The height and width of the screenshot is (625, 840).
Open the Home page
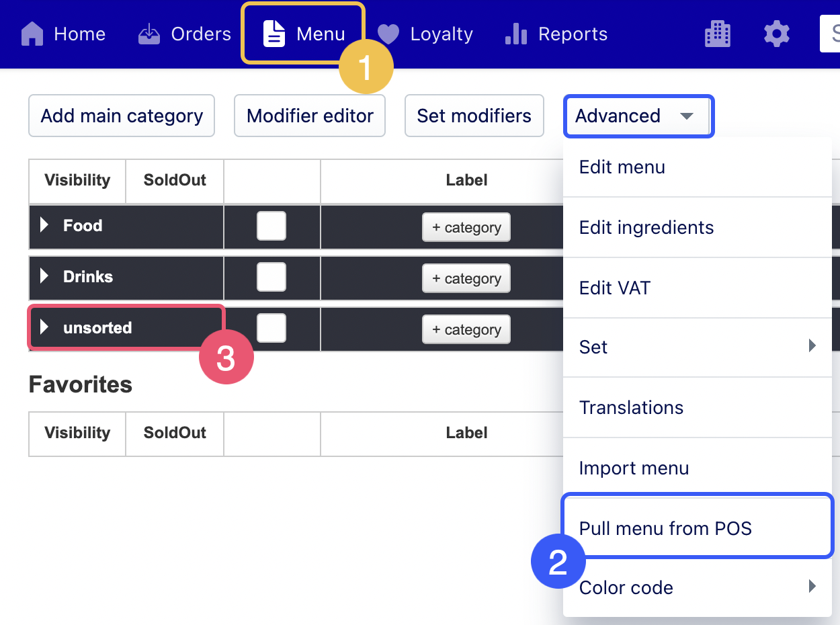(x=64, y=34)
